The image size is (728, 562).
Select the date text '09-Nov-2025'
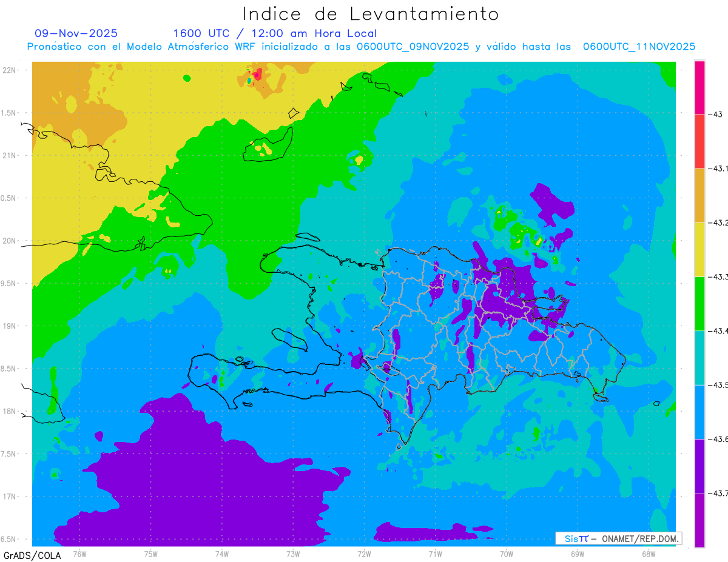pyautogui.click(x=76, y=33)
